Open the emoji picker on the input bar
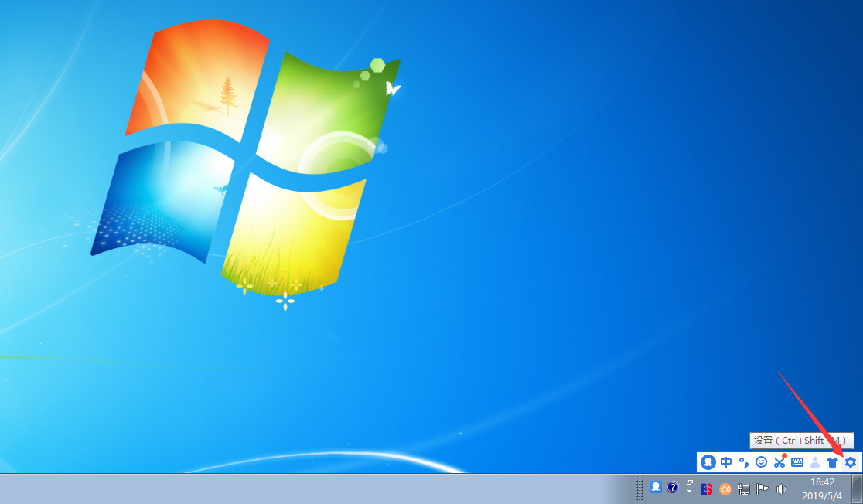 [760, 462]
